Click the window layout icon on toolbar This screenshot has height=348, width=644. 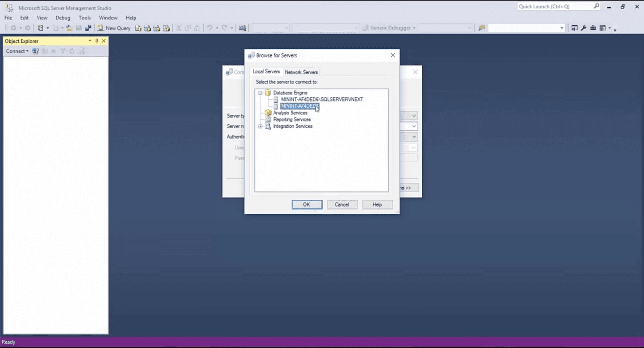pos(602,28)
